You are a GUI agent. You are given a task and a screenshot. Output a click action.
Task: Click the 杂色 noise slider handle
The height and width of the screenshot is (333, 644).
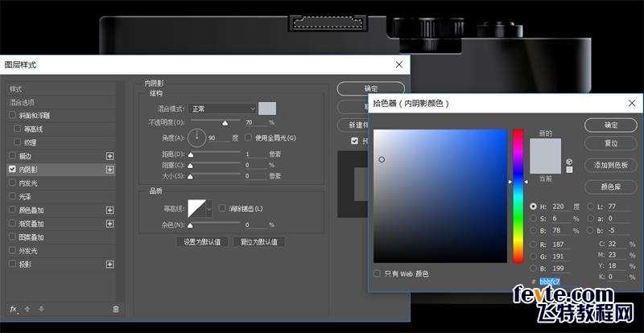[191, 225]
